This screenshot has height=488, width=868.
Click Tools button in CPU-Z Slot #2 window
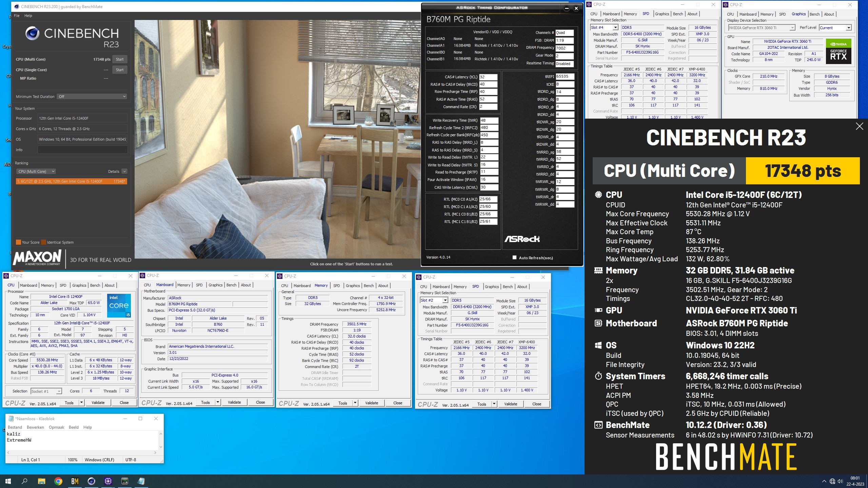tap(481, 404)
